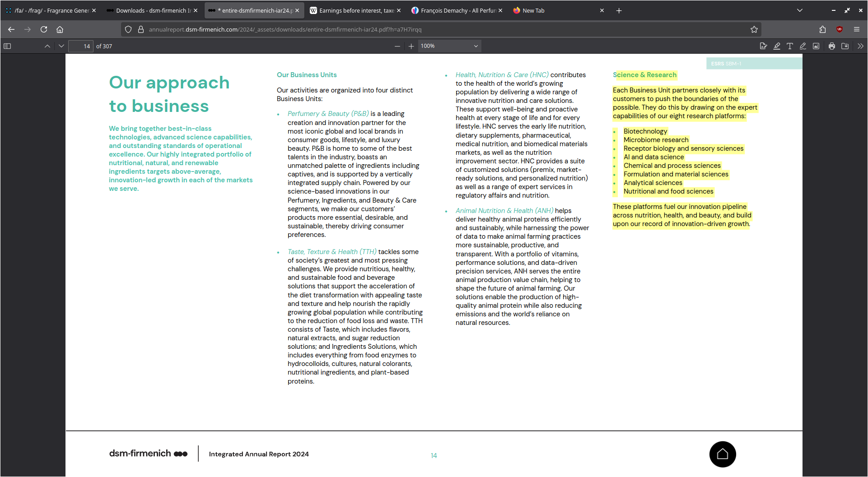Zoom out the PDF with minus
868x477 pixels.
(397, 46)
